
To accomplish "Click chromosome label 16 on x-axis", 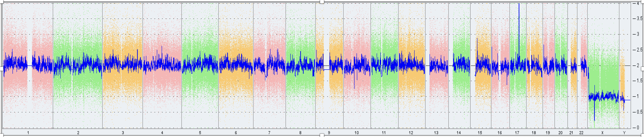I will pos(500,133).
